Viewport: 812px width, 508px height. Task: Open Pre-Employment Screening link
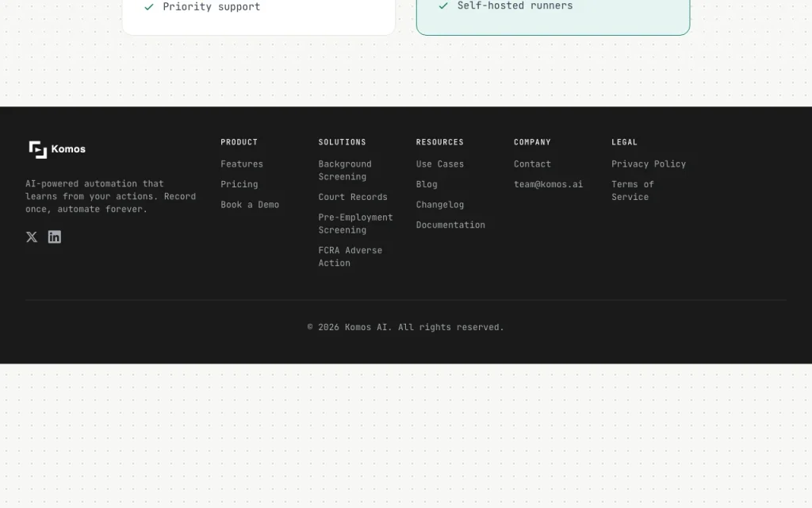(x=356, y=223)
